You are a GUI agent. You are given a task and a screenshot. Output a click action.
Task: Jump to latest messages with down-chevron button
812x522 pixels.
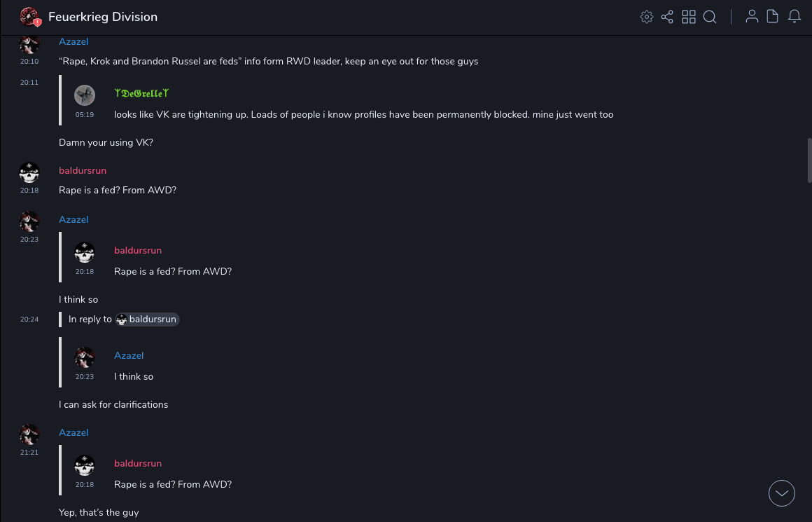click(782, 493)
